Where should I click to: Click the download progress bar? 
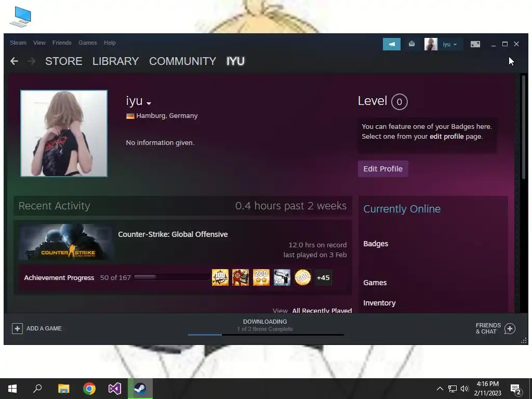click(x=266, y=335)
